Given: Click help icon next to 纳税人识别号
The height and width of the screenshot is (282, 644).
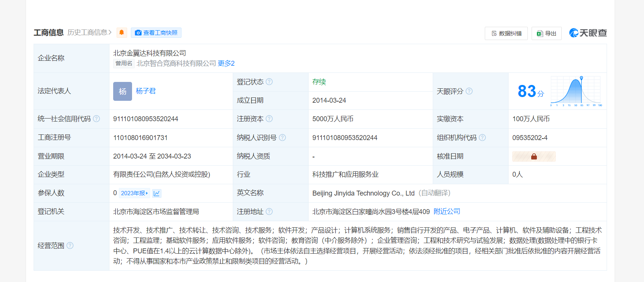Looking at the screenshot, I should click(282, 137).
